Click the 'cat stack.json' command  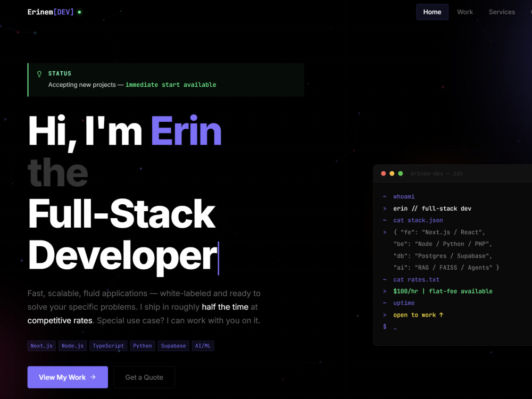click(418, 220)
